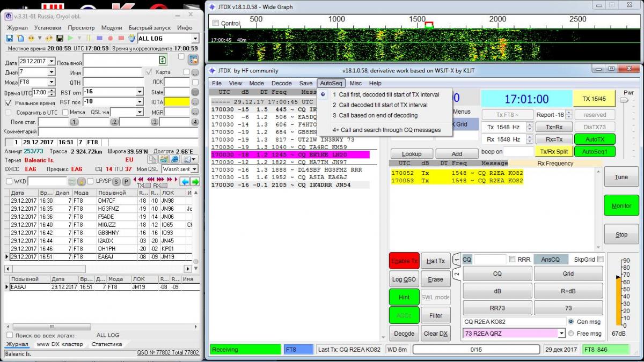Click the Pwr power slider handle
The height and width of the screenshot is (362, 644).
point(625,101)
